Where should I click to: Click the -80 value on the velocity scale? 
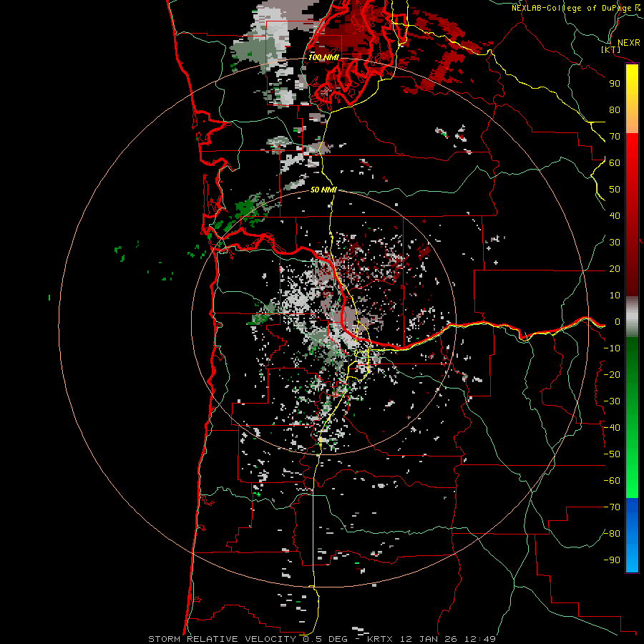coord(612,534)
